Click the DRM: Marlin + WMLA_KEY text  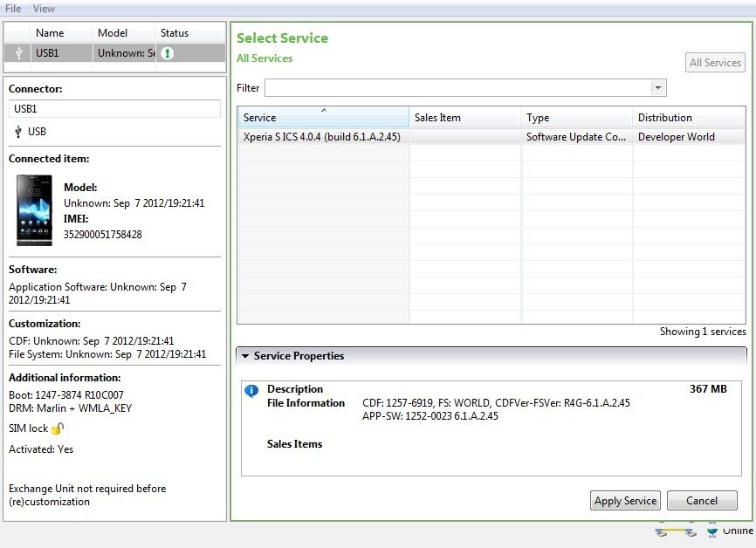(71, 408)
